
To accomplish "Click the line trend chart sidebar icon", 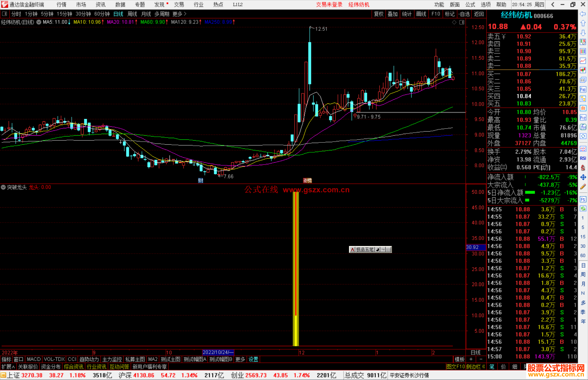I will (x=583, y=61).
